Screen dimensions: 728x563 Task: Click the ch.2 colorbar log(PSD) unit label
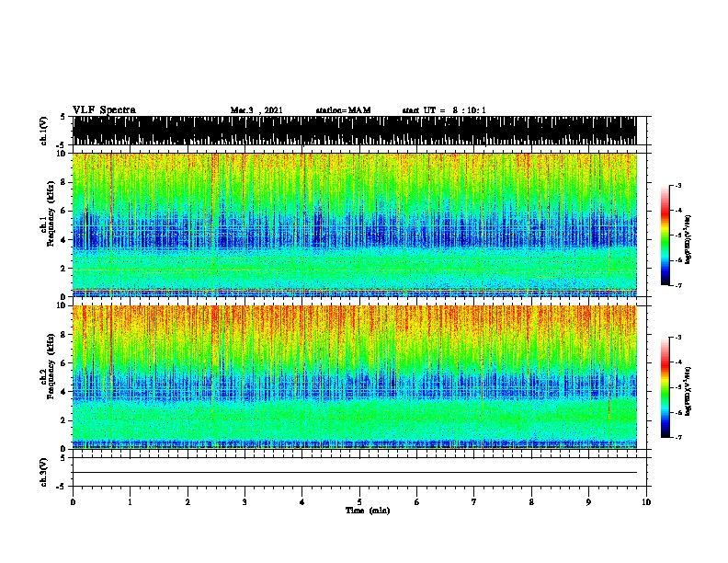point(688,391)
